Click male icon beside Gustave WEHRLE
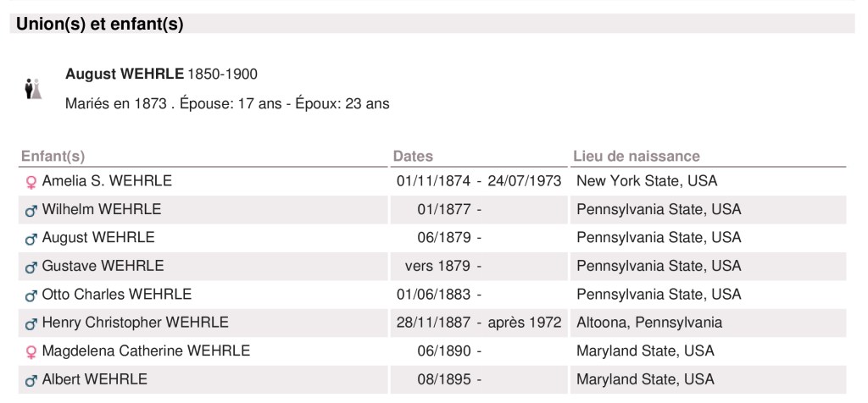 31,267
